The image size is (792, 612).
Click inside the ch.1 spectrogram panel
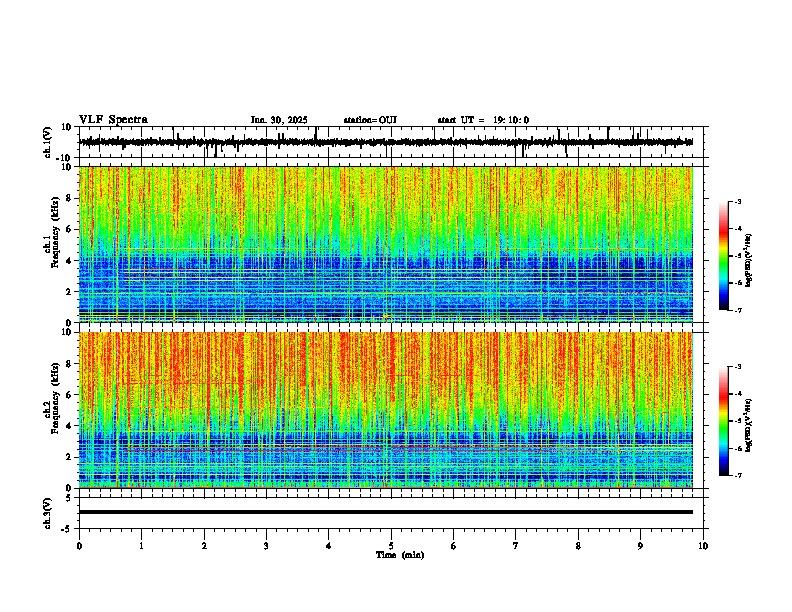point(386,244)
